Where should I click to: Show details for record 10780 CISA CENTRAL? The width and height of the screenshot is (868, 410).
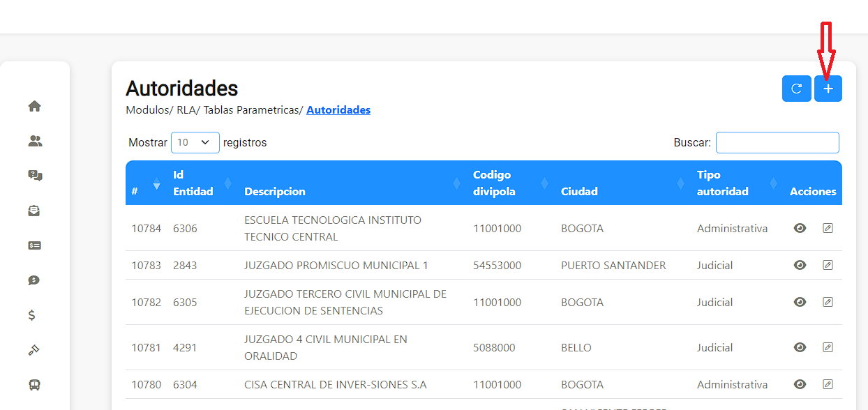[x=800, y=384]
